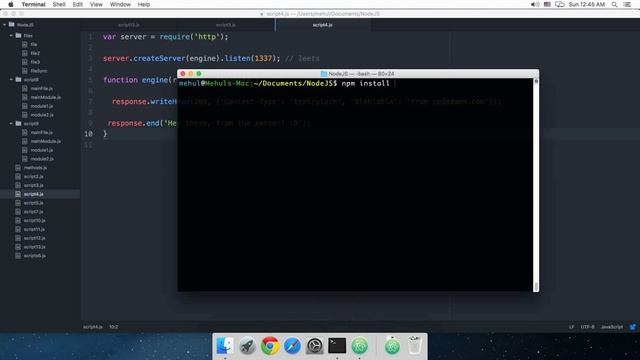Select the files folder name
This screenshot has height=360, width=640.
28,36
